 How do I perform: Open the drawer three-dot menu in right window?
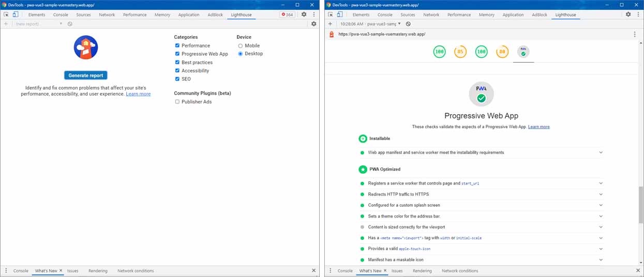click(330, 271)
